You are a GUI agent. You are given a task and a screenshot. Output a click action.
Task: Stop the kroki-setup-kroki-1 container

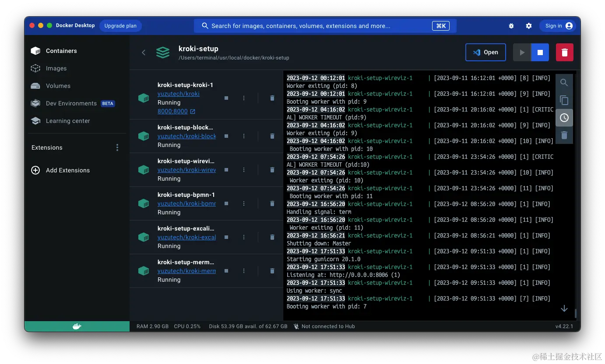point(226,98)
